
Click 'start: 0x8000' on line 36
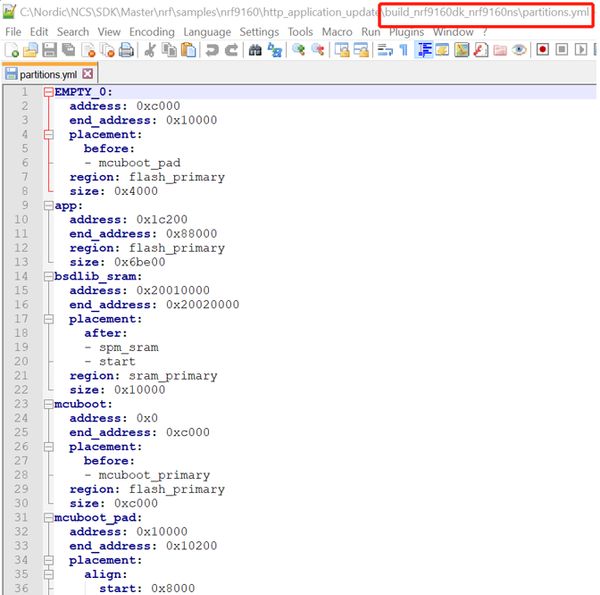pyautogui.click(x=147, y=588)
